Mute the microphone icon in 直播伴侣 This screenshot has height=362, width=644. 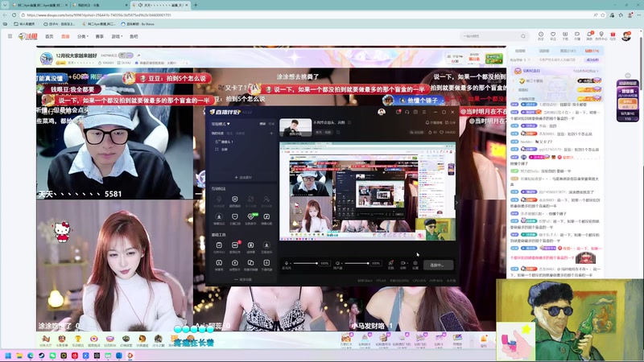tap(287, 265)
